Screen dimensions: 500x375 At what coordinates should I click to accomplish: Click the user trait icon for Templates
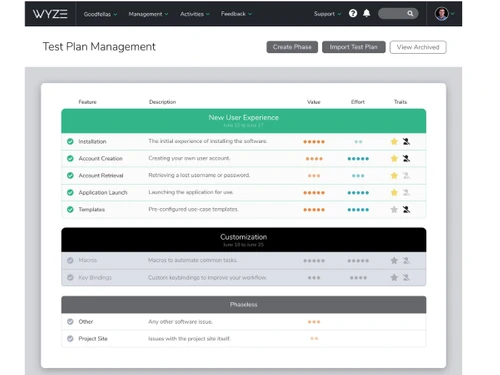point(406,209)
